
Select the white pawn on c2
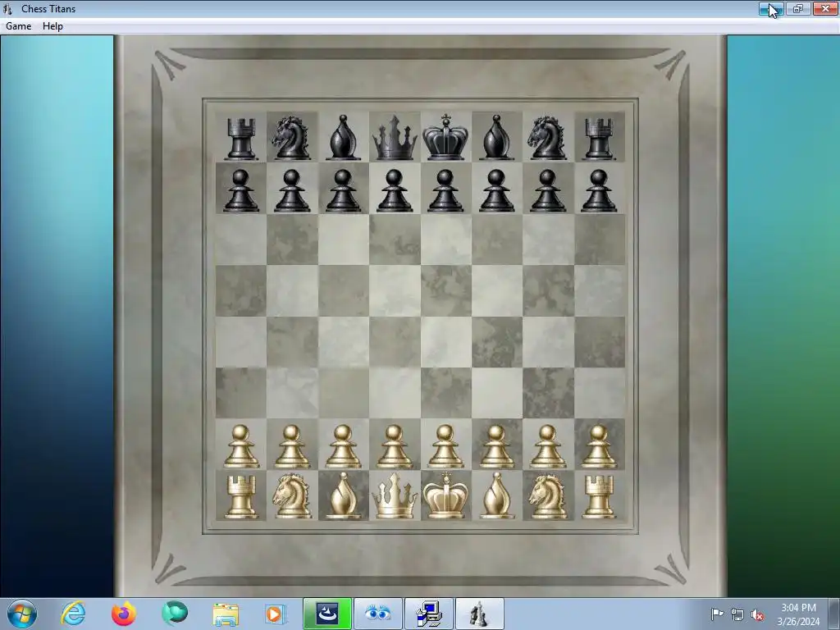pos(344,447)
